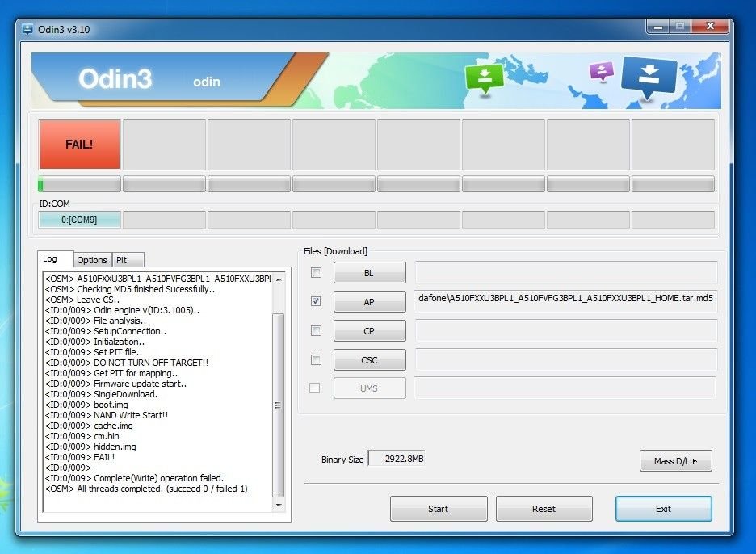
Task: Click log line '<ID:0/009> FAIL!'
Action: coord(80,457)
